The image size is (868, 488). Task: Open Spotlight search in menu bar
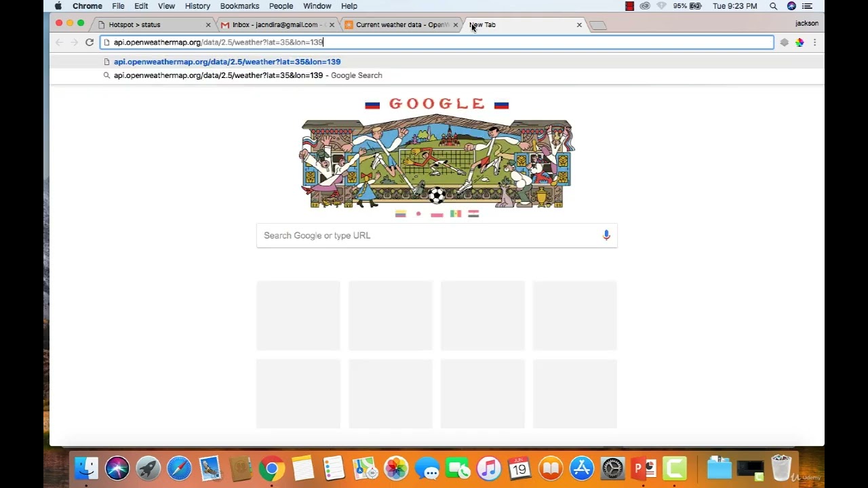pos(773,6)
